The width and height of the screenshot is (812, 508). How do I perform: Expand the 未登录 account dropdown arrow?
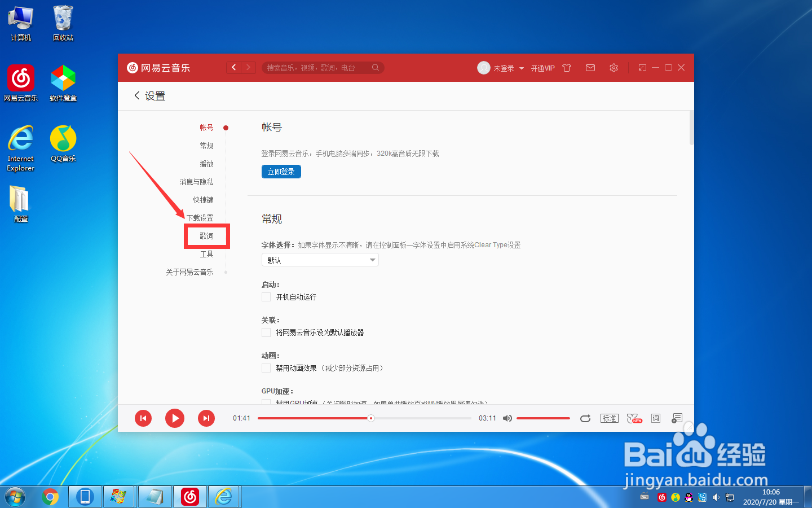(x=522, y=68)
